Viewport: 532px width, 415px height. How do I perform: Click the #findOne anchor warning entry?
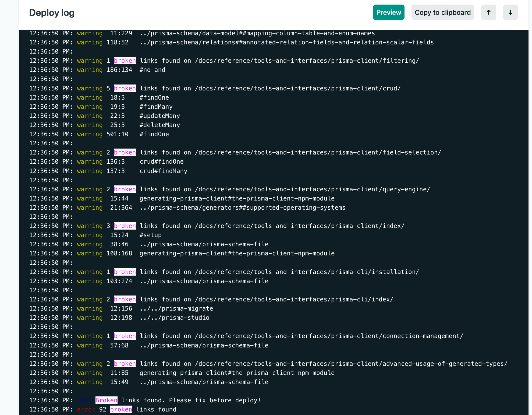[x=154, y=97]
